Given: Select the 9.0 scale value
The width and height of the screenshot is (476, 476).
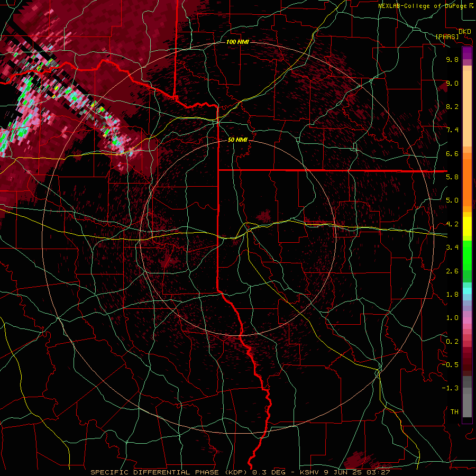Looking at the screenshot, I should pos(452,83).
